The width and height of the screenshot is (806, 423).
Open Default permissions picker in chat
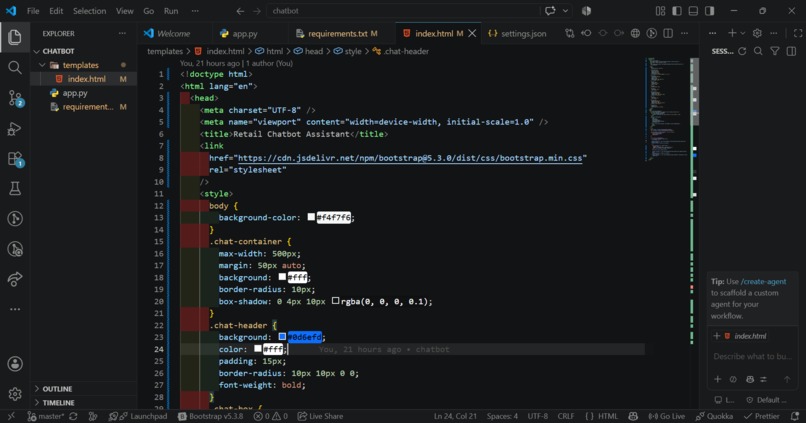[766, 400]
